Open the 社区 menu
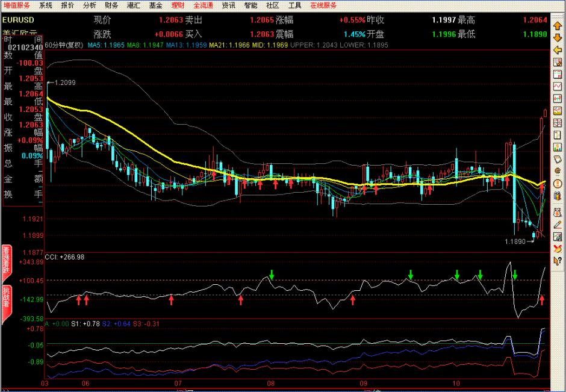The image size is (566, 392). (273, 5)
